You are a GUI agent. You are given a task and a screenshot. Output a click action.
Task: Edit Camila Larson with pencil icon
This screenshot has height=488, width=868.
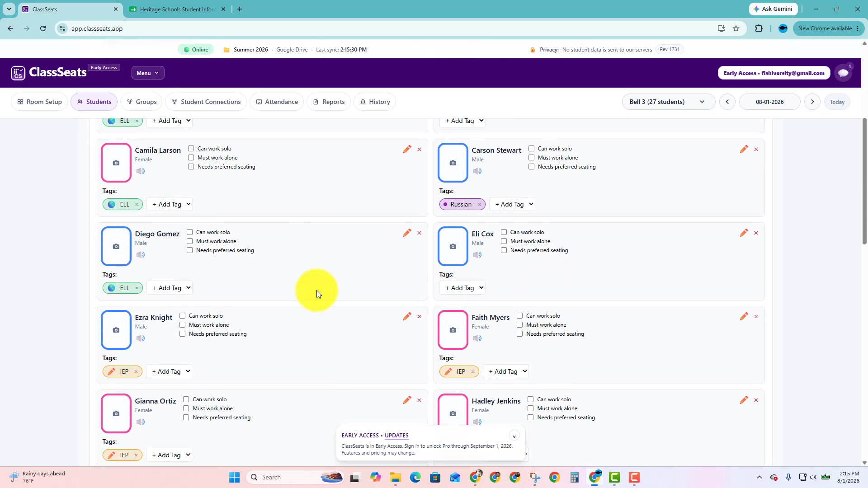(x=407, y=149)
